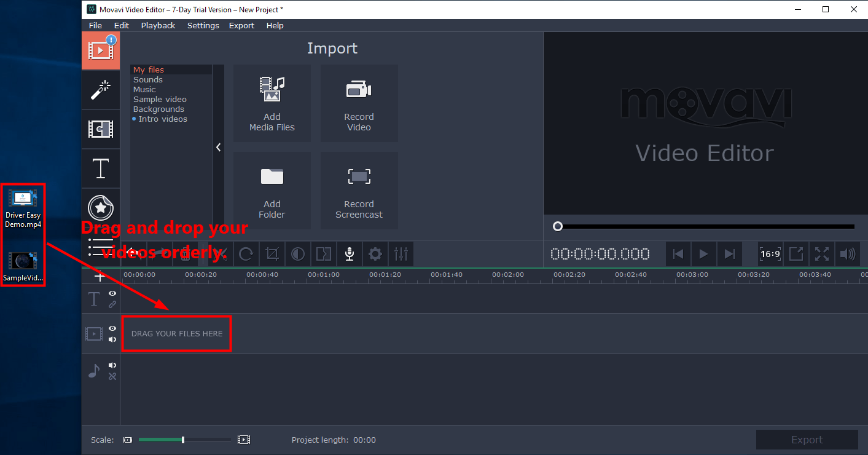This screenshot has height=455, width=868.
Task: Mute the video track audio
Action: (x=112, y=339)
